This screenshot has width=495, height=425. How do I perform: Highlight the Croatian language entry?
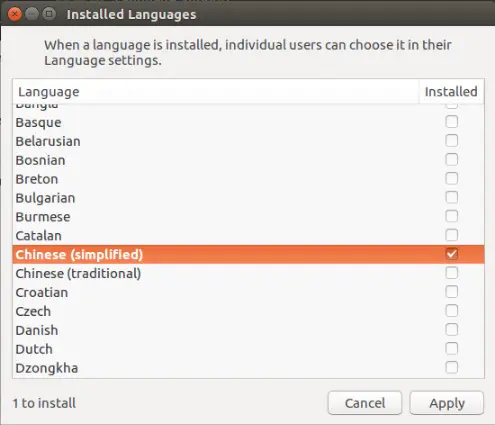point(248,292)
